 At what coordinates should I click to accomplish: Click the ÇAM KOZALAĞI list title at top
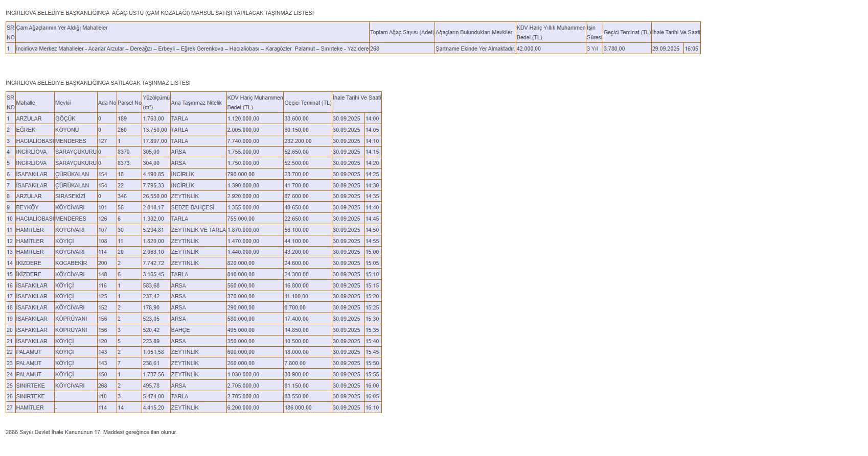159,13
